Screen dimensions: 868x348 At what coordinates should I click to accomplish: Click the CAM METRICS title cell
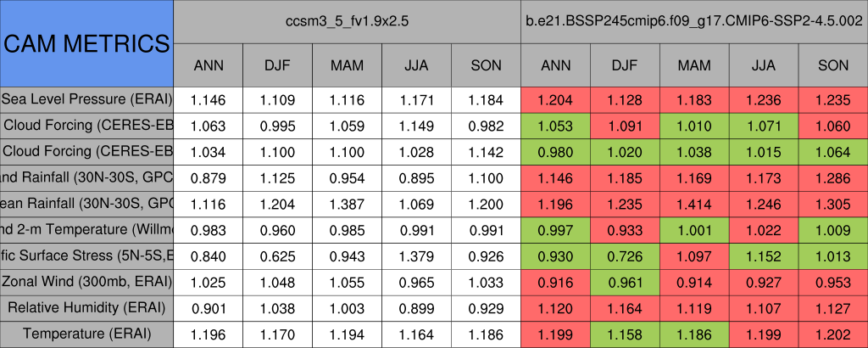click(86, 43)
